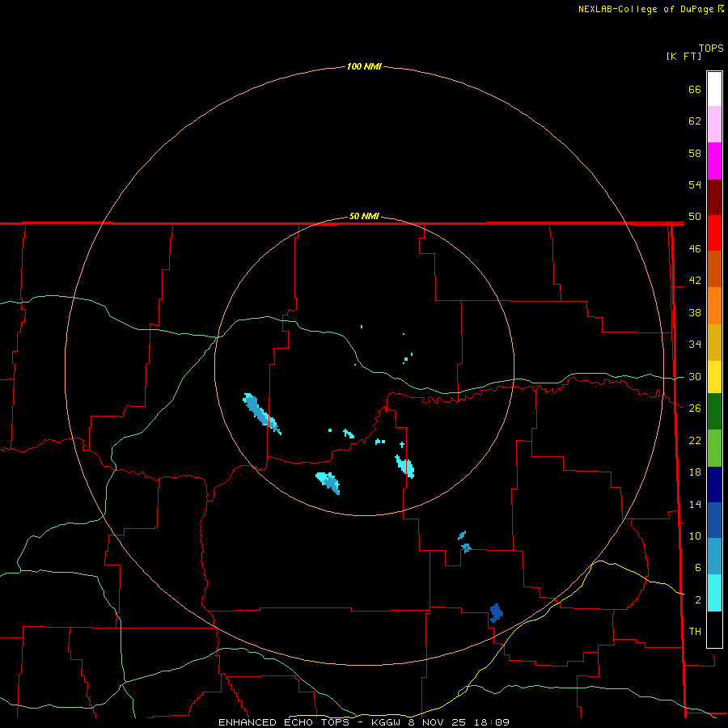Choose the cyan legend swatch

point(714,593)
